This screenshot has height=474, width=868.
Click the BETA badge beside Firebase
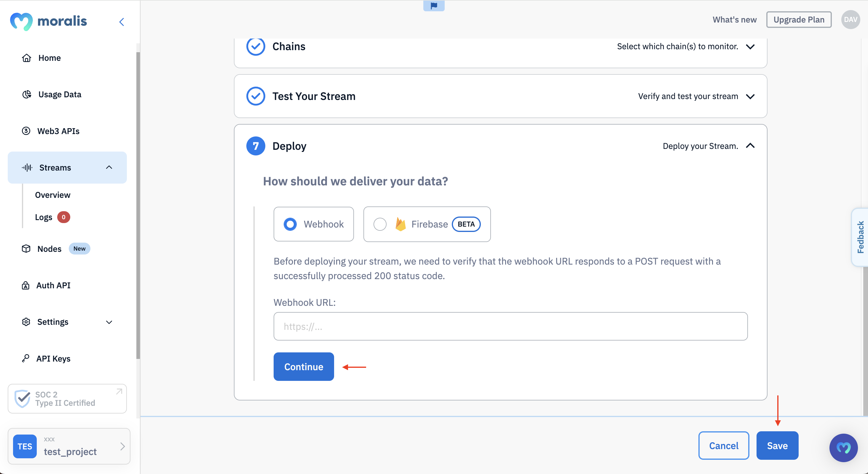[466, 224]
